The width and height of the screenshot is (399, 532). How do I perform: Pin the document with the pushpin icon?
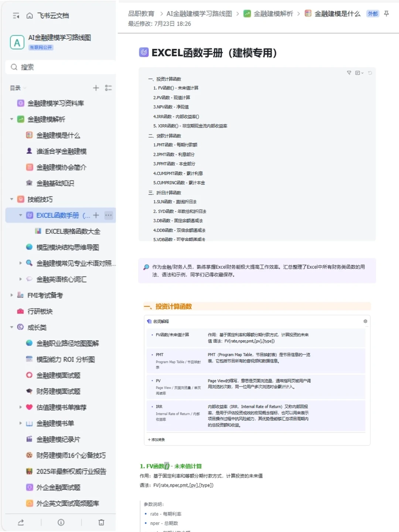(x=386, y=14)
